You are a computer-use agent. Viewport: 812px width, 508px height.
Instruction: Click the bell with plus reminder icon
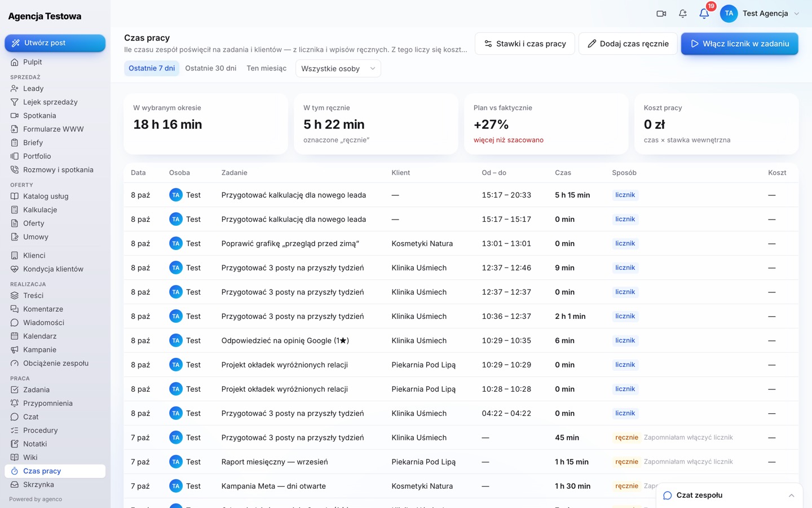tap(683, 14)
